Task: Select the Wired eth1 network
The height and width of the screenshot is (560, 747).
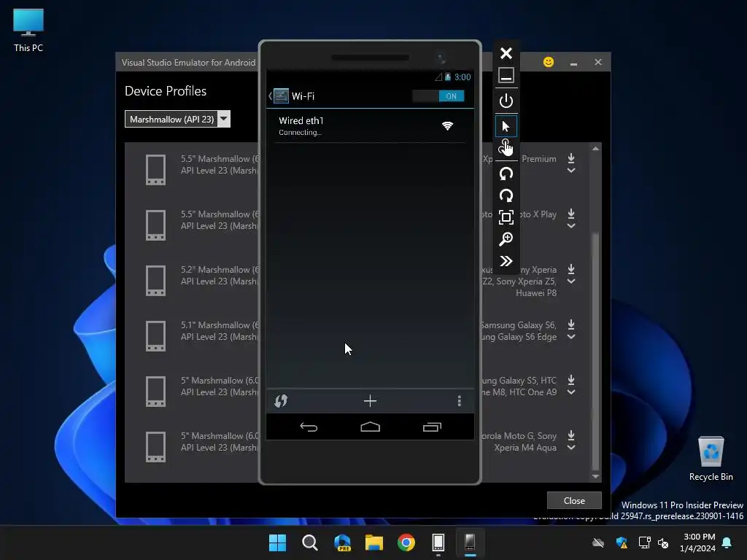Action: (370, 125)
